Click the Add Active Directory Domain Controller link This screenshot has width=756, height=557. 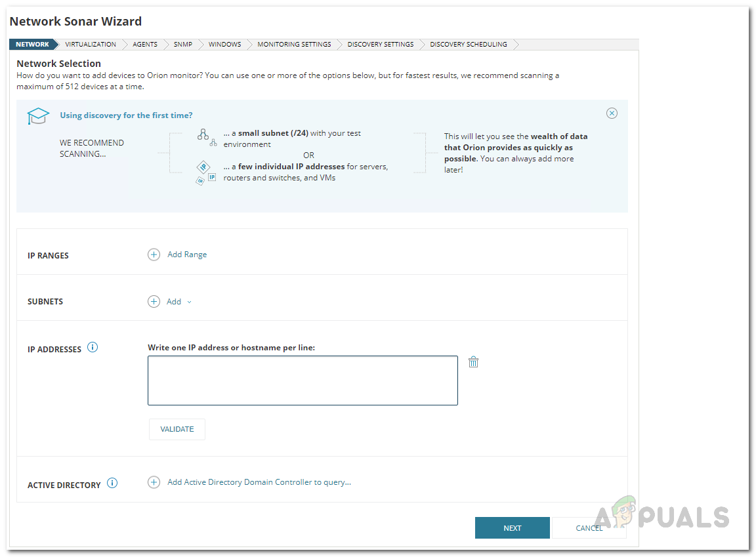[259, 482]
